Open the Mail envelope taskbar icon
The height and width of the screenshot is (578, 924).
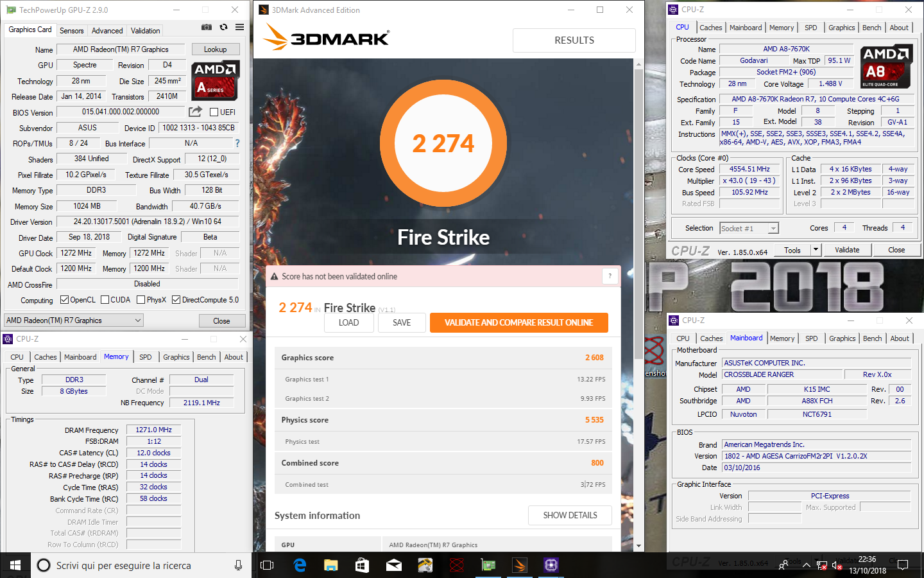tap(394, 565)
